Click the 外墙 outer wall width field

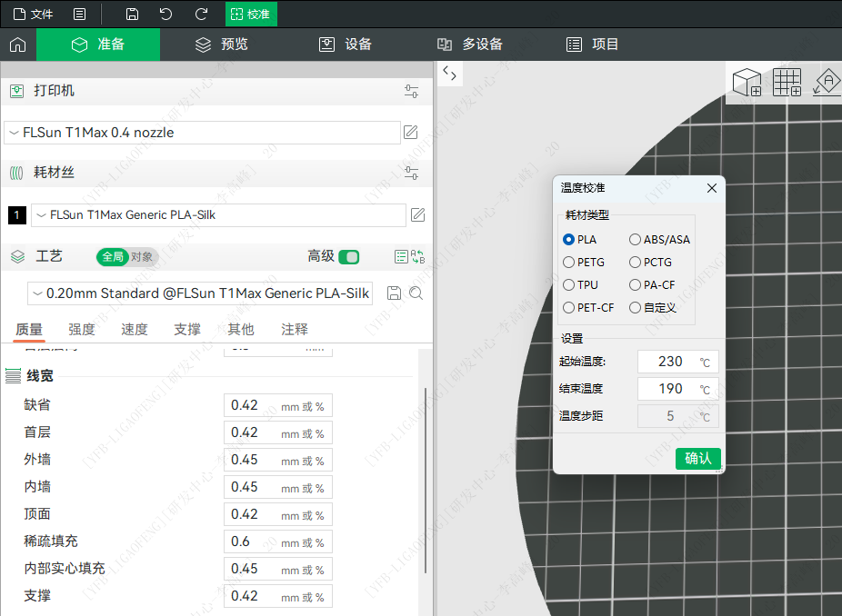click(278, 460)
